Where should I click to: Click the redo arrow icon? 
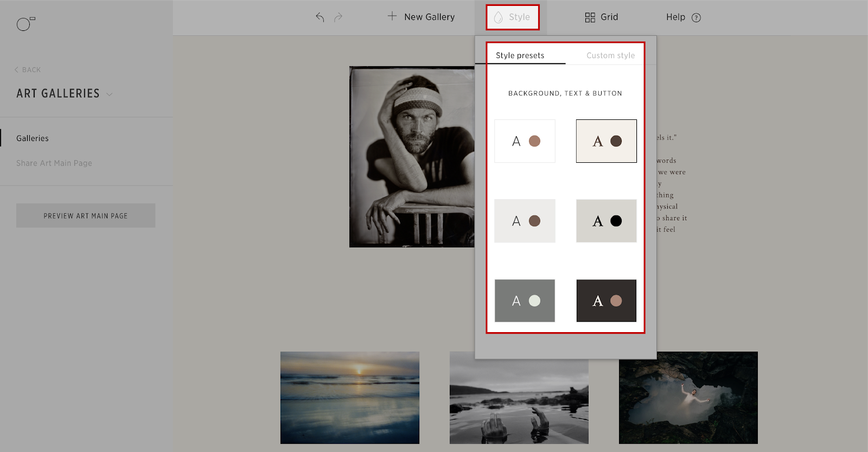338,17
